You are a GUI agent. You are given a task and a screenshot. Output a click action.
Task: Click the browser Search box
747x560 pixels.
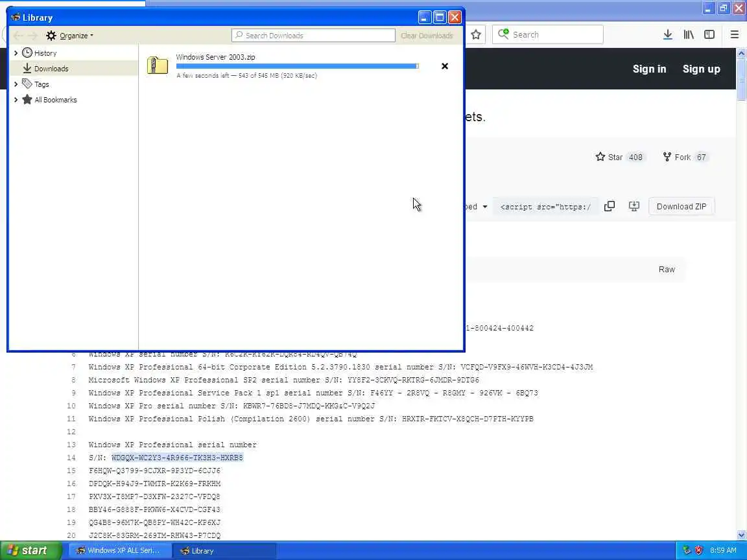pos(547,35)
